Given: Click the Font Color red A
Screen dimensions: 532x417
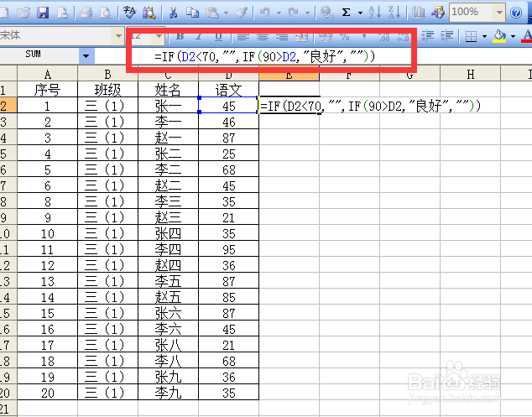Looking at the screenshot, I should [x=527, y=35].
